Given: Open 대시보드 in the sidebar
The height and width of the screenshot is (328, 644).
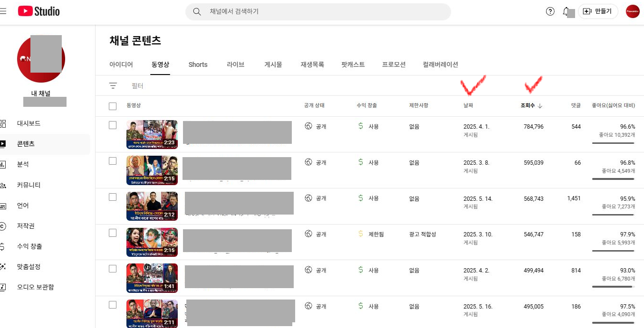Looking at the screenshot, I should pyautogui.click(x=29, y=123).
